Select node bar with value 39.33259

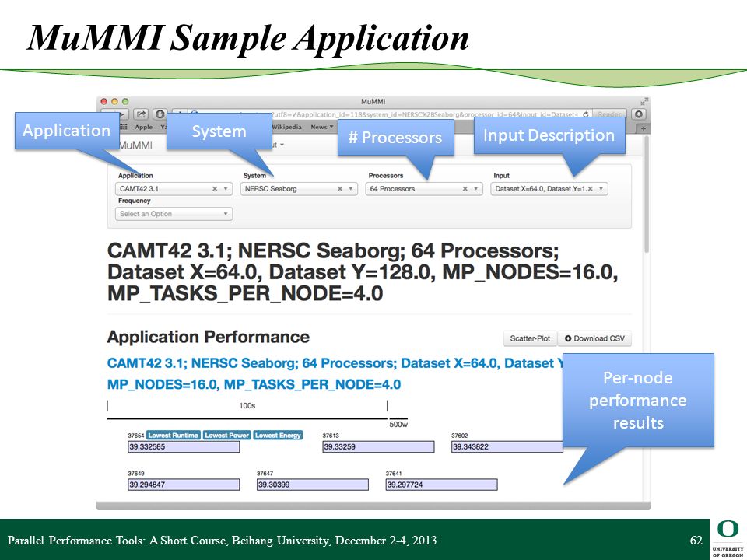click(x=378, y=446)
